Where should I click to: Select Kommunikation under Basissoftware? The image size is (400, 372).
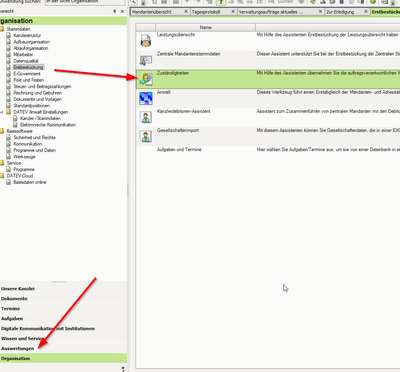point(28,144)
